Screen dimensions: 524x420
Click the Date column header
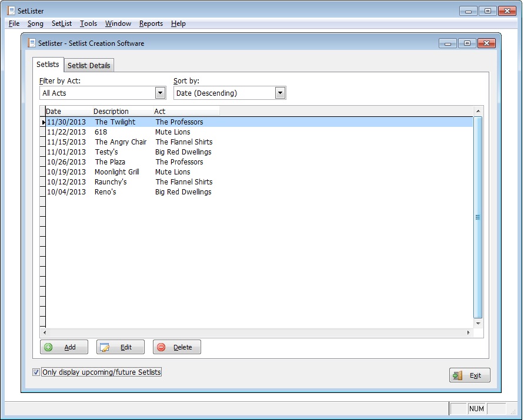pyautogui.click(x=54, y=111)
